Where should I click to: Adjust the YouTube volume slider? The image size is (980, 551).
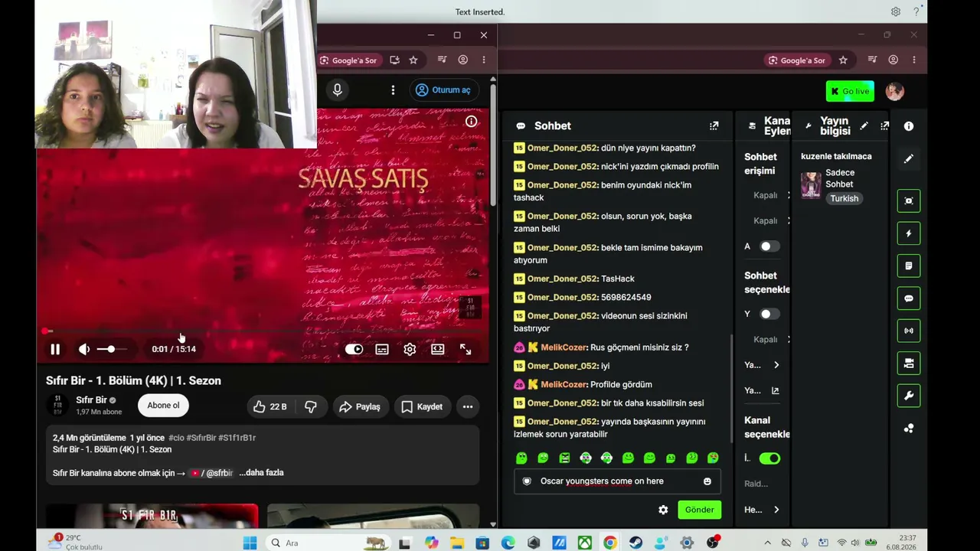tap(113, 349)
